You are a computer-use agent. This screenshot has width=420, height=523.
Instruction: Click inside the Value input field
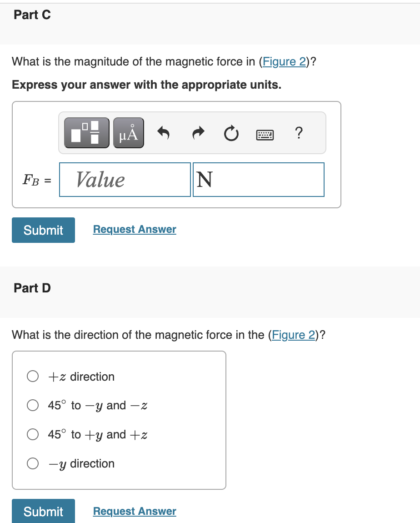tap(125, 179)
